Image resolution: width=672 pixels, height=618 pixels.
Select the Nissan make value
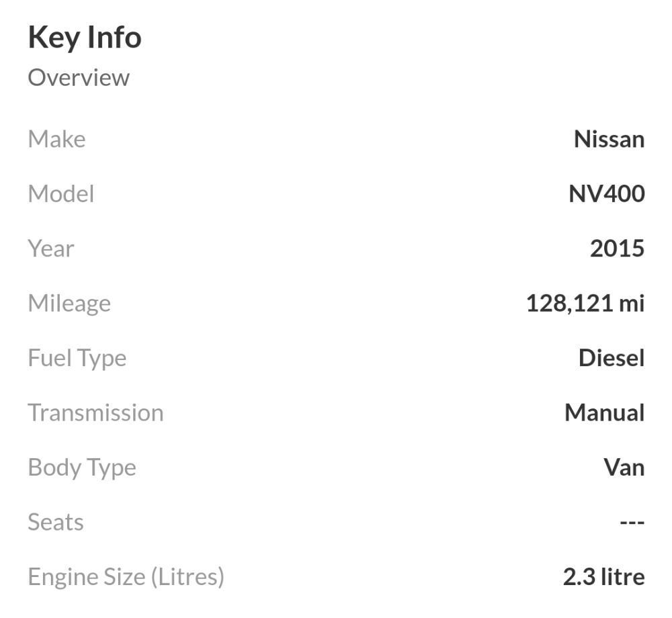609,139
